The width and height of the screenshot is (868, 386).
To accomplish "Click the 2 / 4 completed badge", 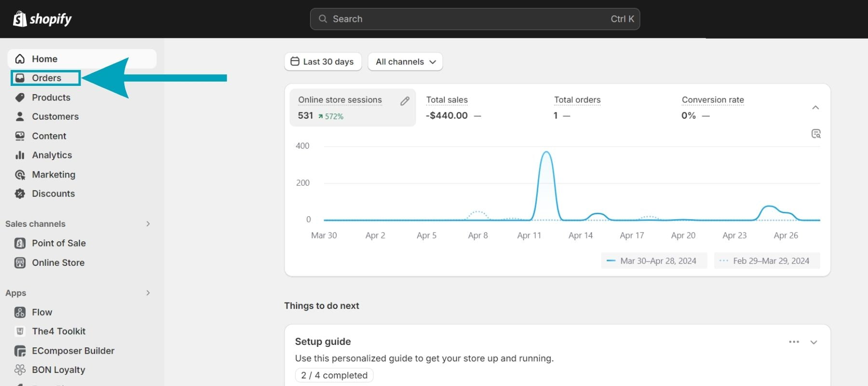I will pos(334,375).
